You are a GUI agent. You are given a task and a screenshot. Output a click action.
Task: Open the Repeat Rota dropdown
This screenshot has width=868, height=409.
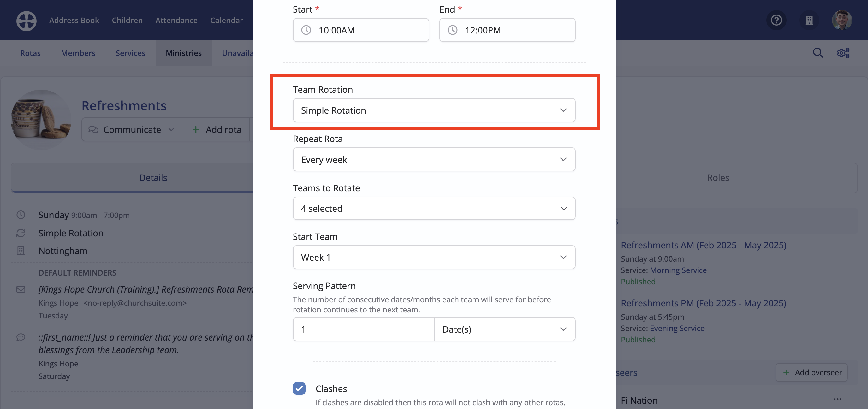434,159
